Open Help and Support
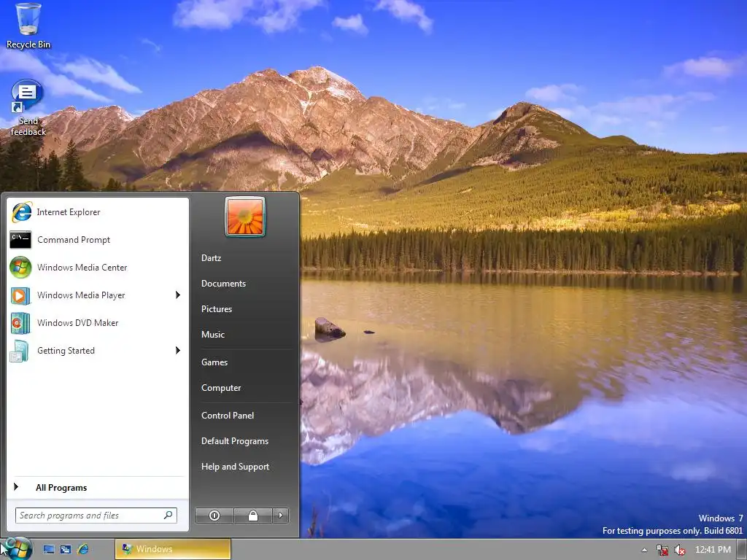This screenshot has width=747, height=560. coord(236,467)
